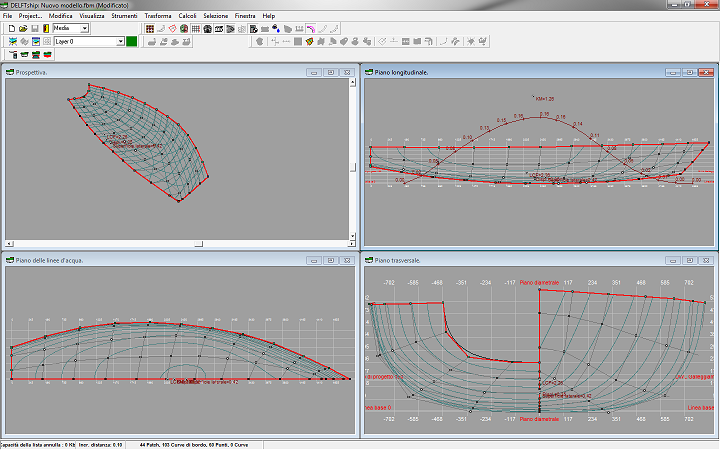Toggle the magenta curvature curve icon
720x450 pixels.
[311, 28]
